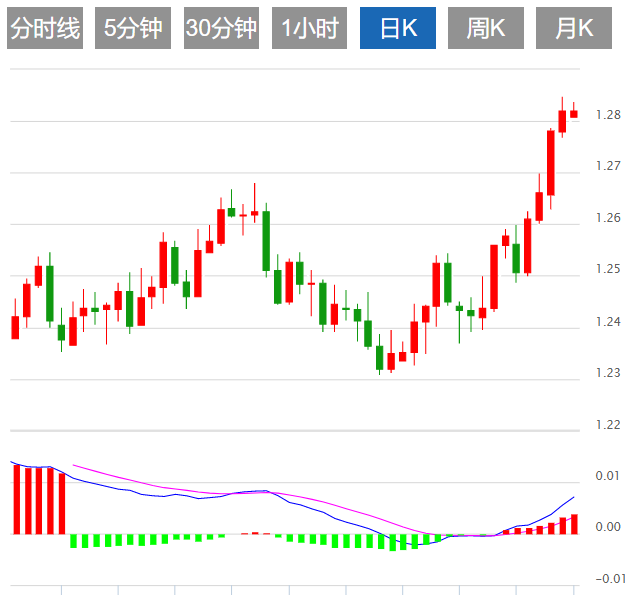Click the 1.23 price axis label
This screenshot has width=635, height=595.
click(608, 373)
